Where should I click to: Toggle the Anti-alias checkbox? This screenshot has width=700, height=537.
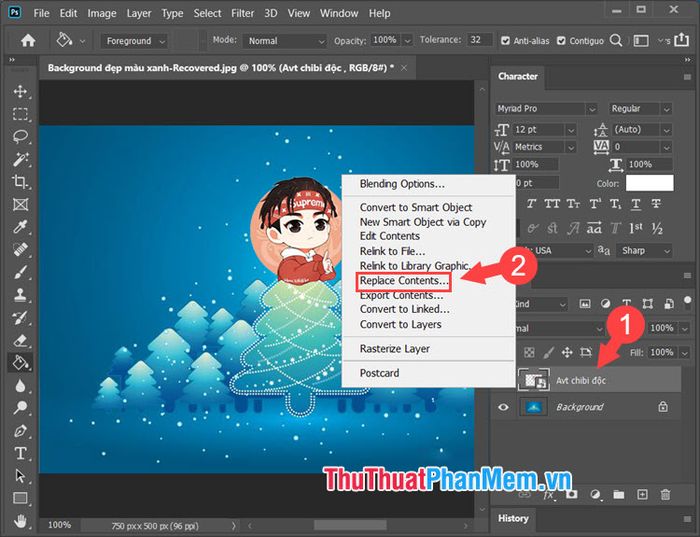pyautogui.click(x=505, y=41)
